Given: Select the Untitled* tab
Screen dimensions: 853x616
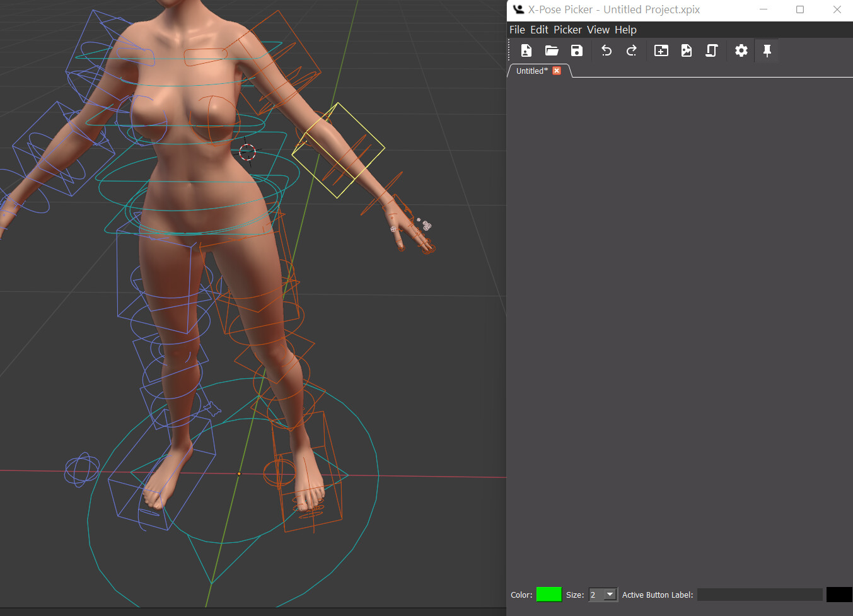Looking at the screenshot, I should [532, 71].
